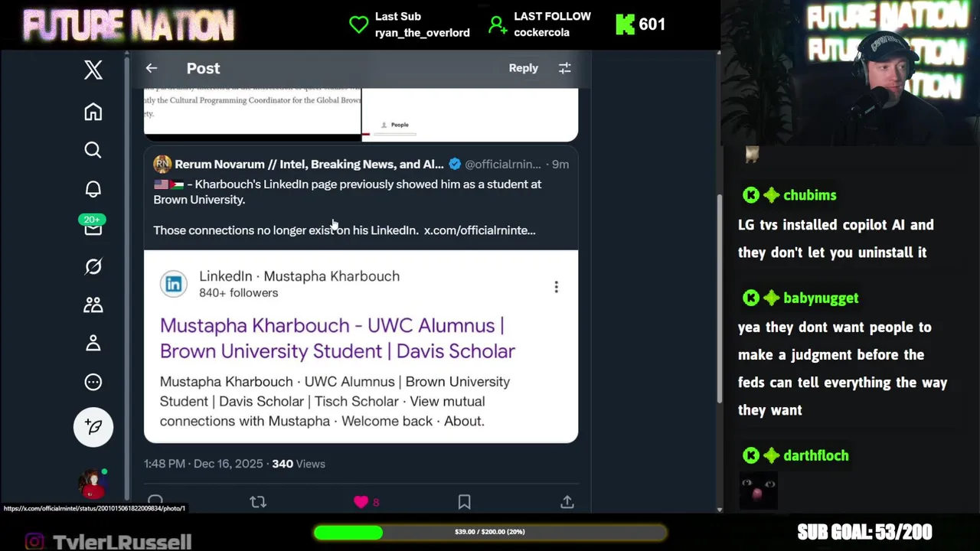980x551 pixels.
Task: Open the Notifications bell
Action: 93,189
